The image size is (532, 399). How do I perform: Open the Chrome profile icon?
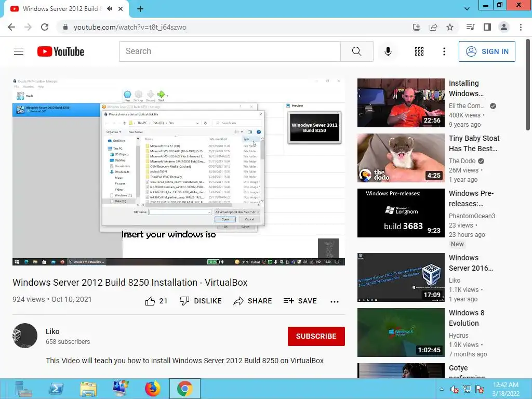click(x=504, y=27)
